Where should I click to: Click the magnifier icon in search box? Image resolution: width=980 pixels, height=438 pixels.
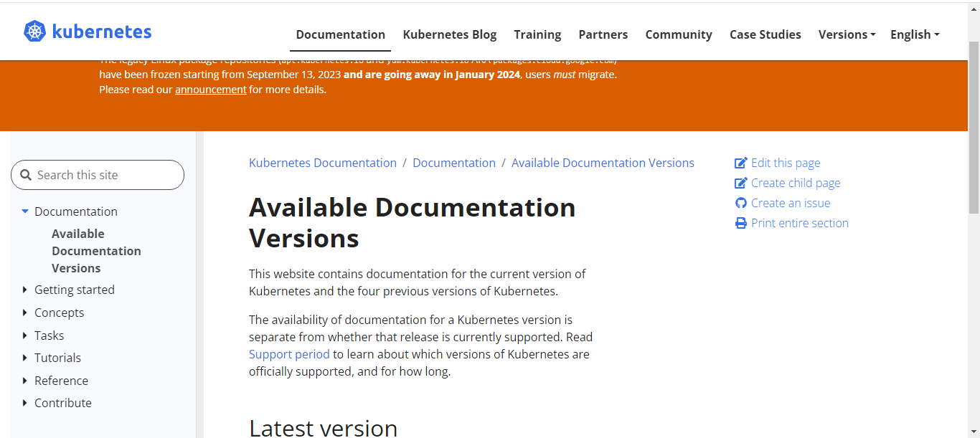[26, 175]
